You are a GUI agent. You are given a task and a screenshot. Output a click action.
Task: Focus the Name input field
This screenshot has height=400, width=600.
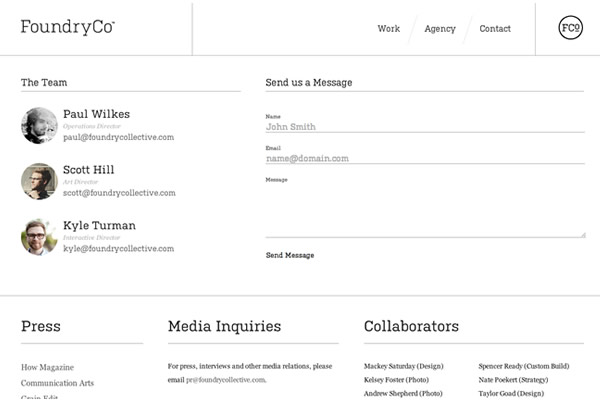pos(424,127)
